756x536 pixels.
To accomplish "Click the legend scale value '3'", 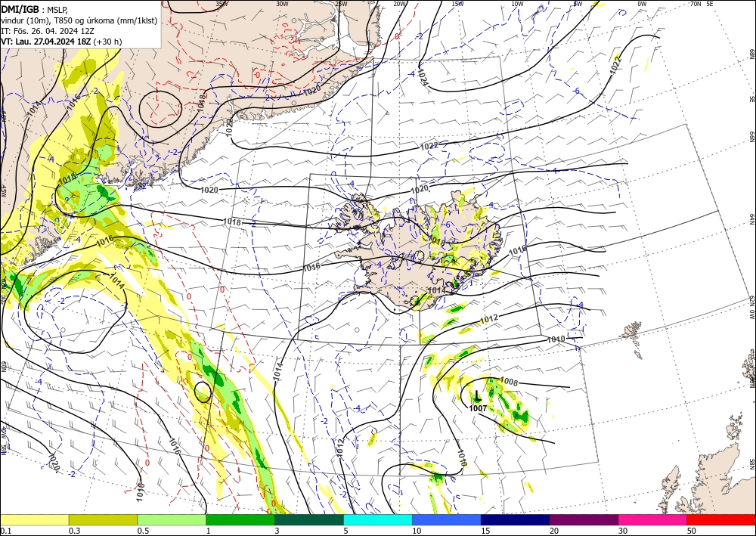I will 277,531.
